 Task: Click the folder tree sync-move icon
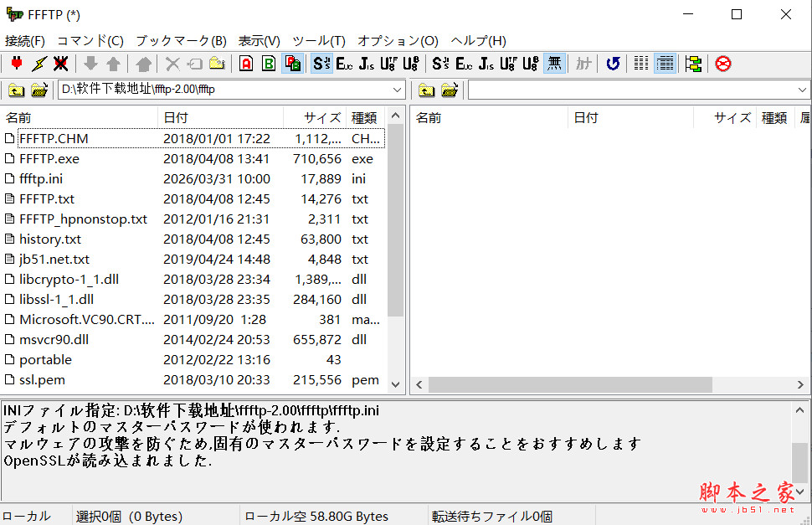[x=693, y=64]
